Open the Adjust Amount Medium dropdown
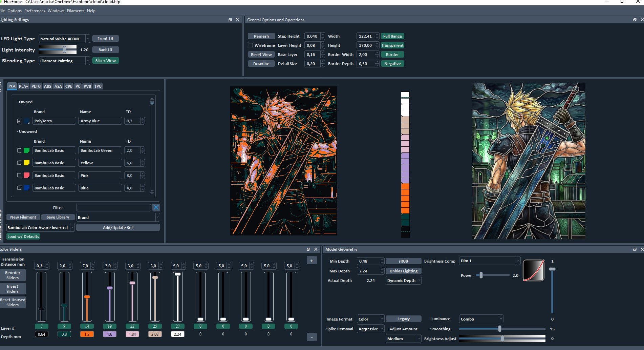This screenshot has height=350, width=644. click(404, 339)
